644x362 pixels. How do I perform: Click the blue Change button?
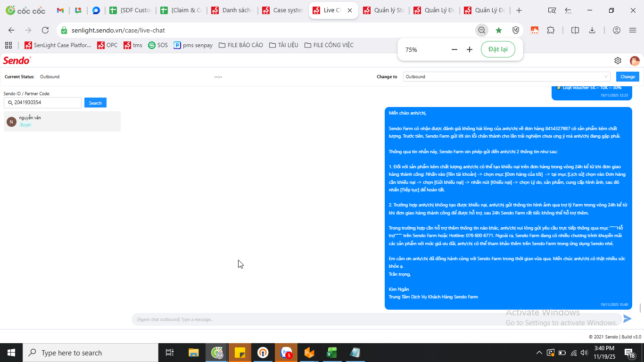tap(627, 76)
